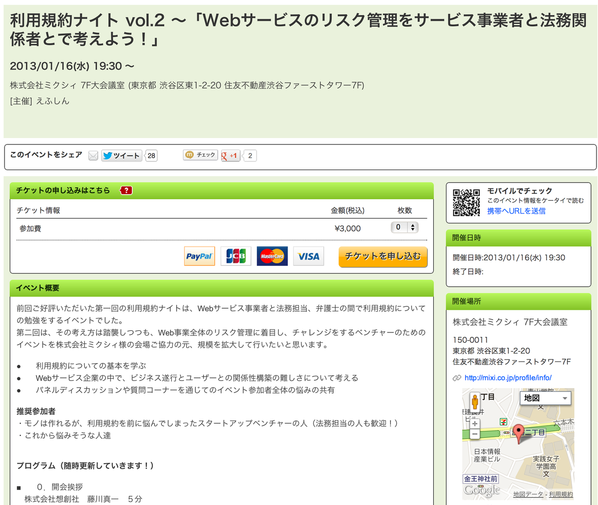
Task: Click the 開催場所 sidebar header
Action: pyautogui.click(x=466, y=301)
